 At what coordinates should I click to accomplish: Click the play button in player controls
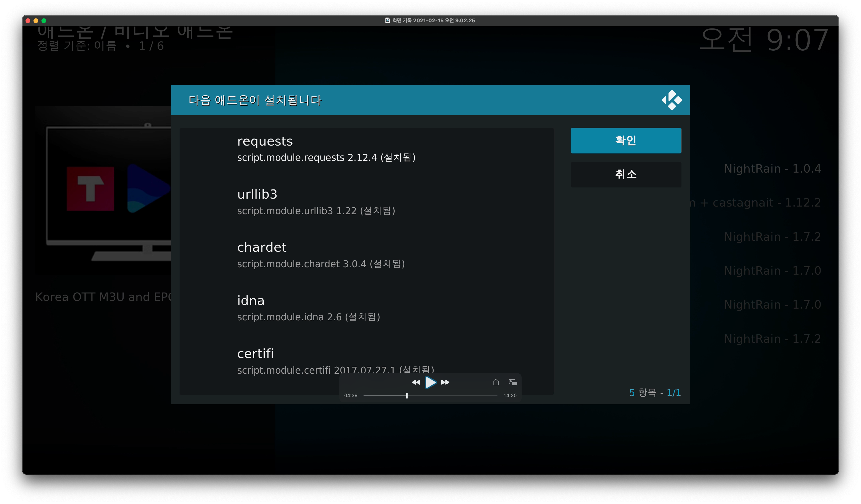431,382
